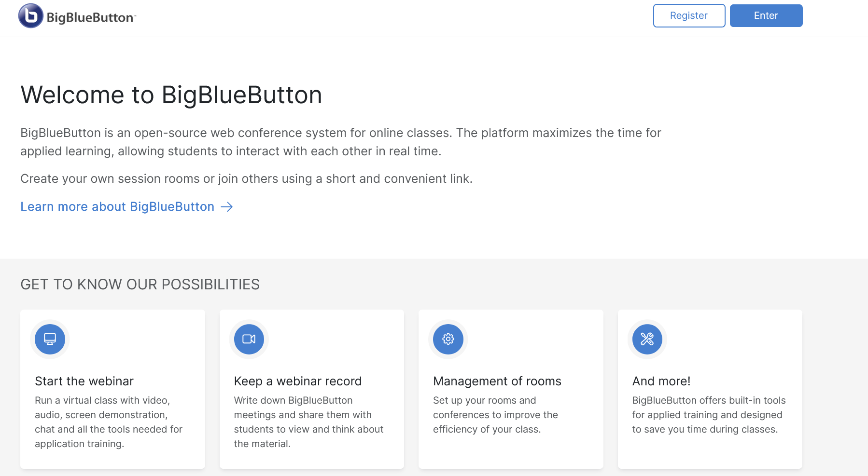Screen dimensions: 868x476
Task: Select the Keep a webinar record title
Action: 297,381
